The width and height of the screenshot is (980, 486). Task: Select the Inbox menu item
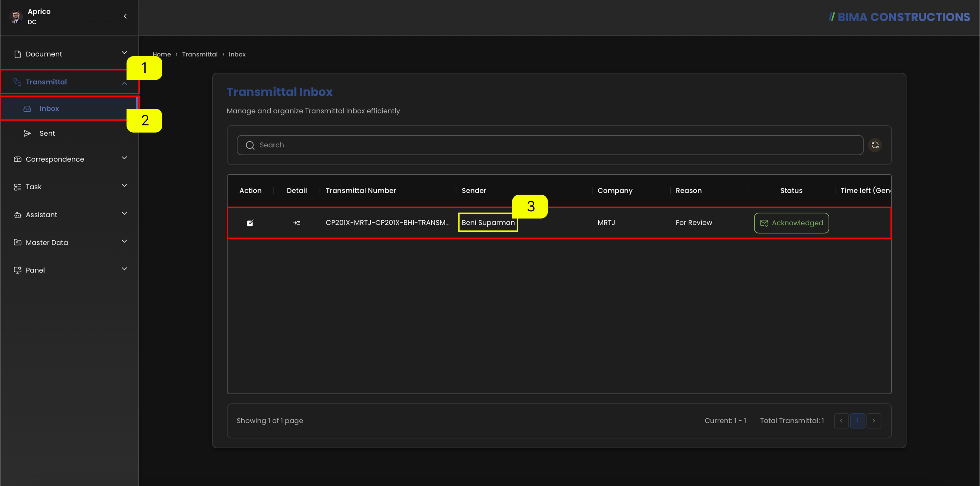(69, 108)
